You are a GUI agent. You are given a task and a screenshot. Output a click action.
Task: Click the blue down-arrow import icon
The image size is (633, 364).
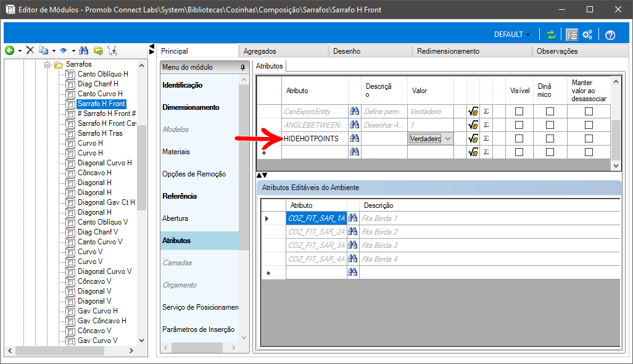(64, 51)
